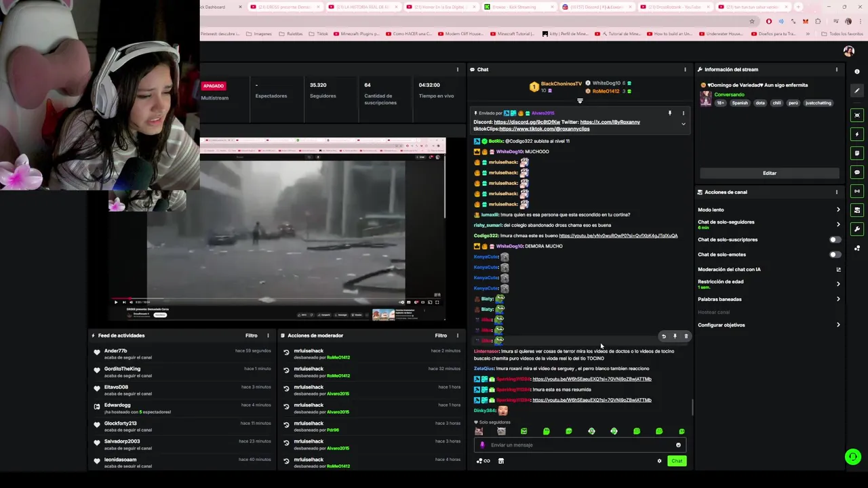Viewport: 868px width, 488px height.
Task: Open the Tiktok bookmark
Action: point(318,34)
